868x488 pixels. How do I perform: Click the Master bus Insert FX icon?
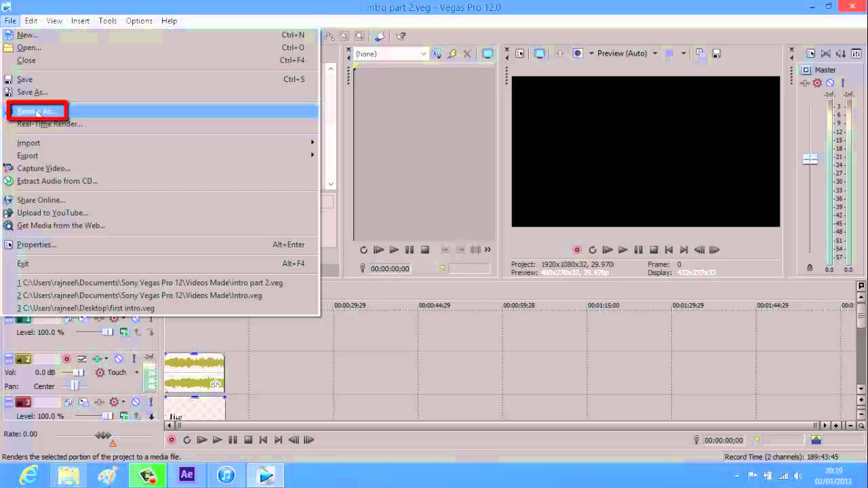805,83
